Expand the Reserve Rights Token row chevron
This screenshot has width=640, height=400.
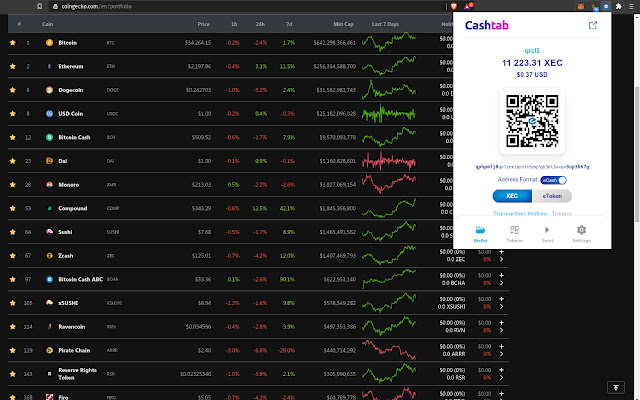coord(501,378)
